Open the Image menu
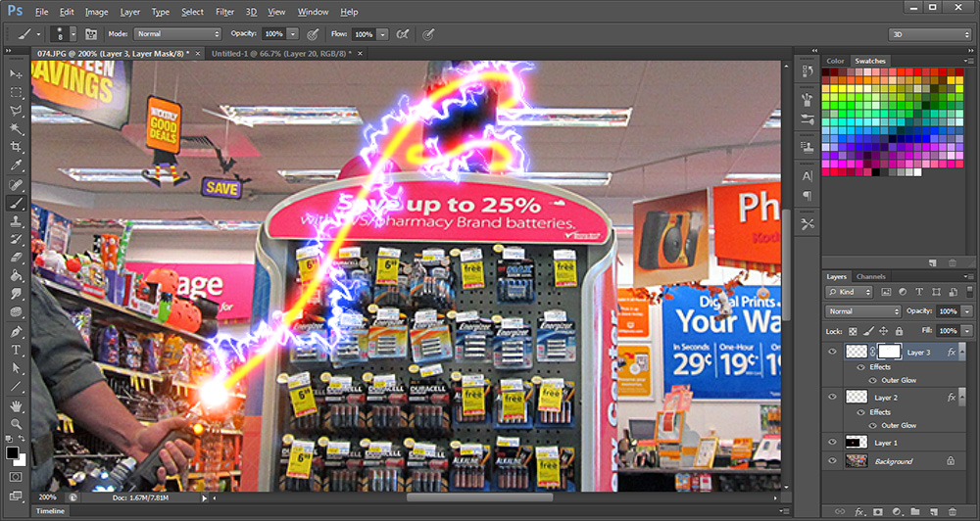 tap(96, 12)
